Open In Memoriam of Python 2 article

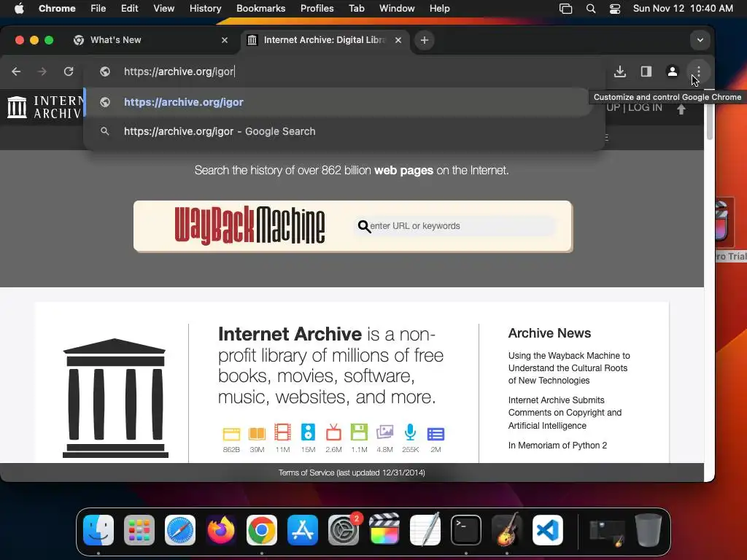pyautogui.click(x=557, y=446)
